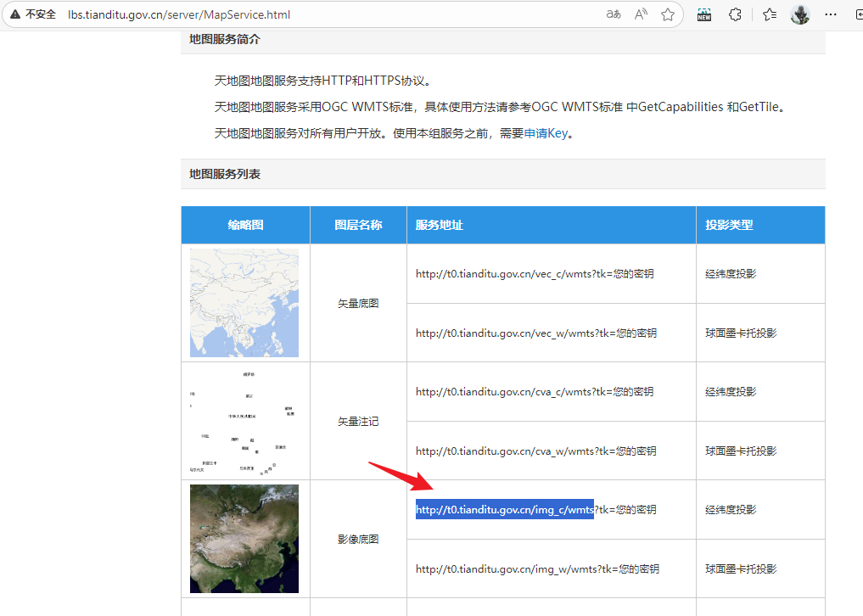This screenshot has height=616, width=863.
Task: Click the vec_c service URL text
Action: click(x=535, y=274)
